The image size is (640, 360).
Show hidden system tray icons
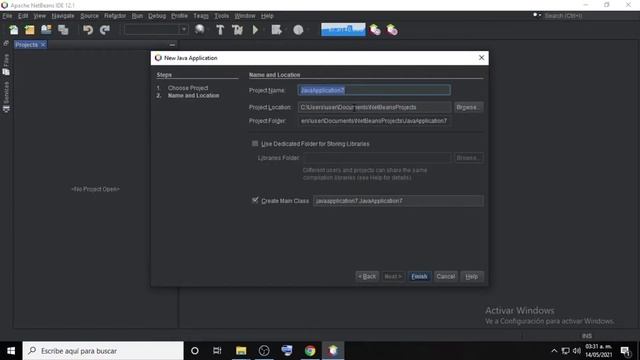coord(554,351)
